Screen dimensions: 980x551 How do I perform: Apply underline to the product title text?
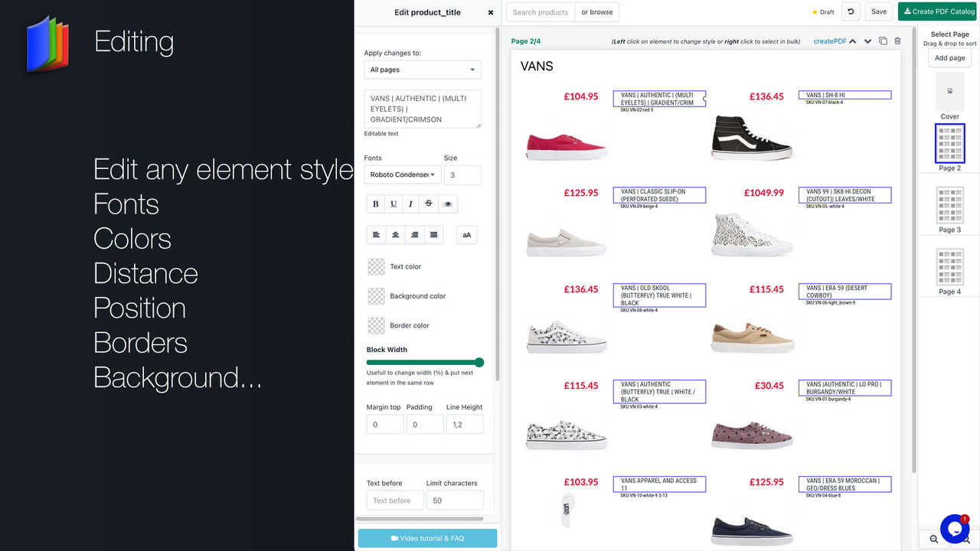(394, 204)
